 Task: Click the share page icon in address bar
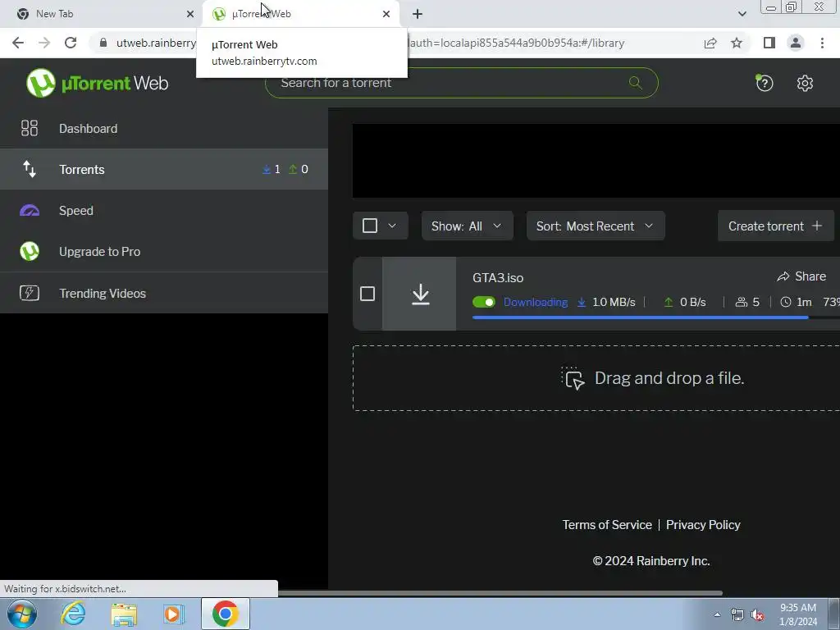(710, 43)
